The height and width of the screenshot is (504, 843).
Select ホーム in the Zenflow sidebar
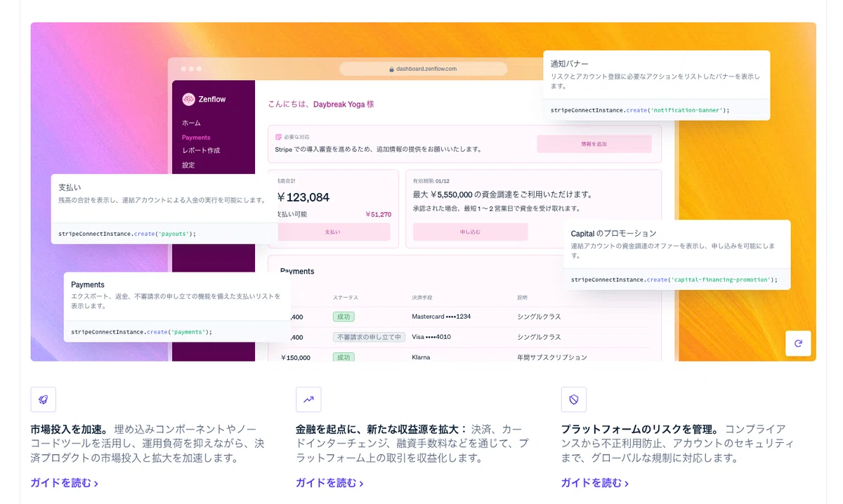(191, 123)
